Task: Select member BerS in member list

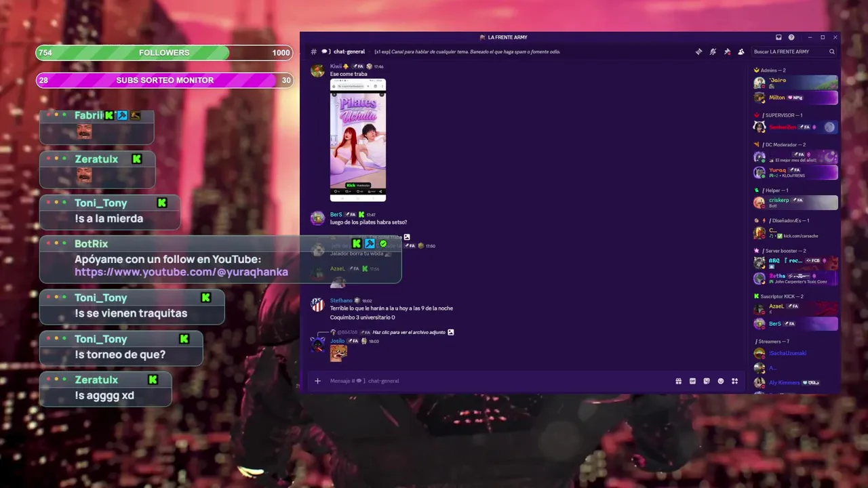Action: [x=795, y=324]
